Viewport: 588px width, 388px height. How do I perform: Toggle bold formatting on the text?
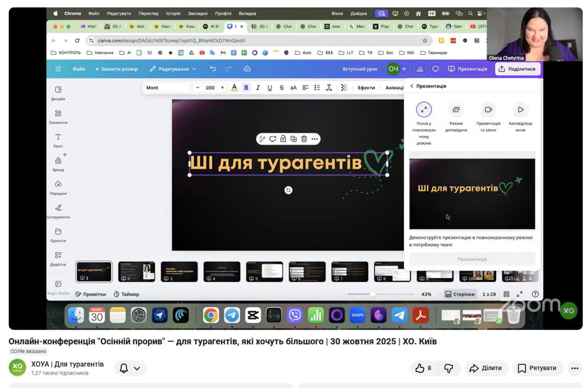pyautogui.click(x=246, y=88)
